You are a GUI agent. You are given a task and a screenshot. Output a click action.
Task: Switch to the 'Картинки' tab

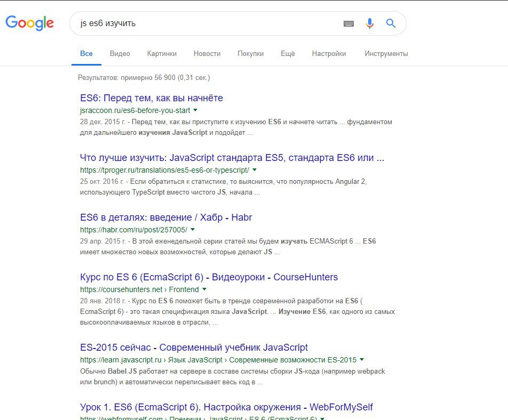[162, 54]
